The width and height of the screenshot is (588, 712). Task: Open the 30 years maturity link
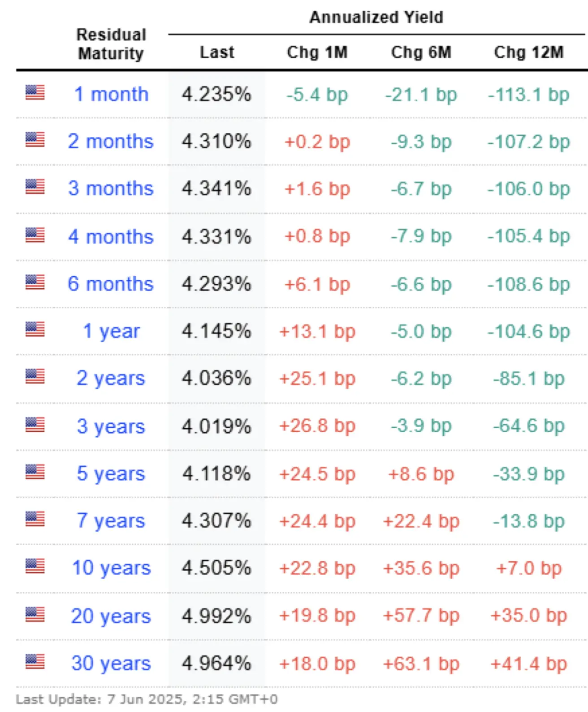pos(111,664)
